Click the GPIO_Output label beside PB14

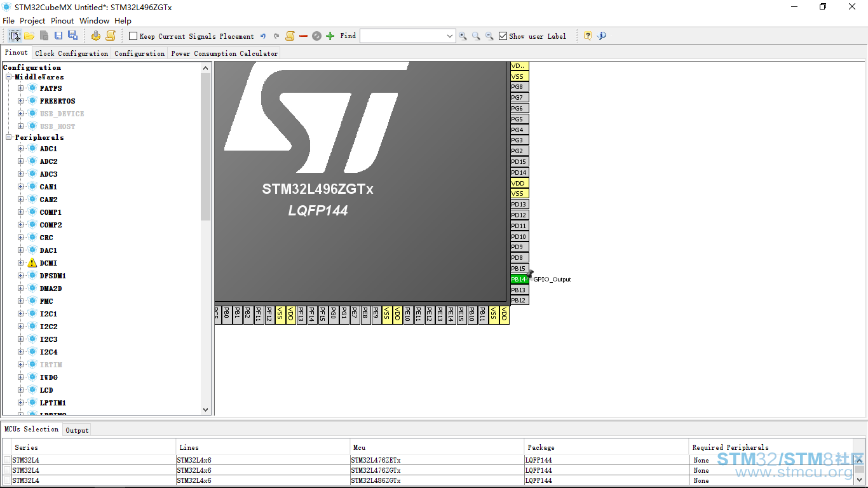[x=552, y=280]
